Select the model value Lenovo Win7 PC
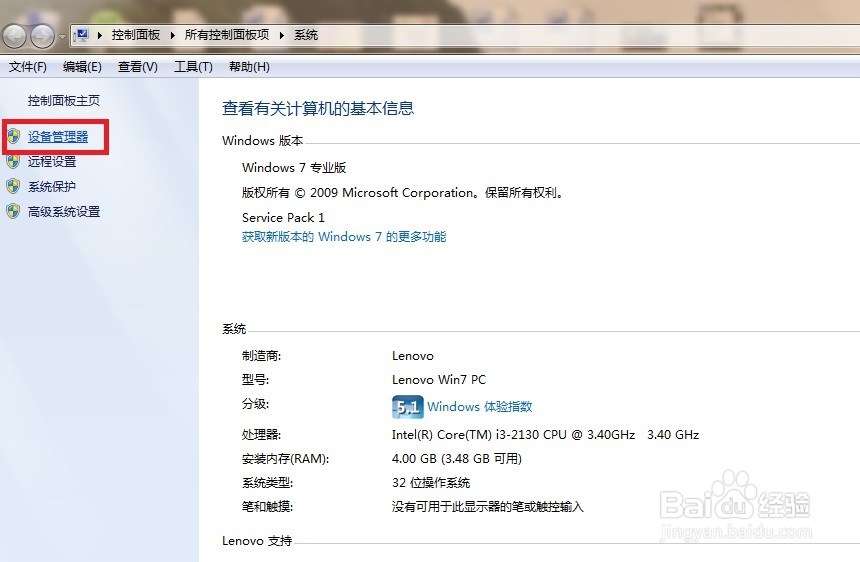860x562 pixels. (x=439, y=380)
